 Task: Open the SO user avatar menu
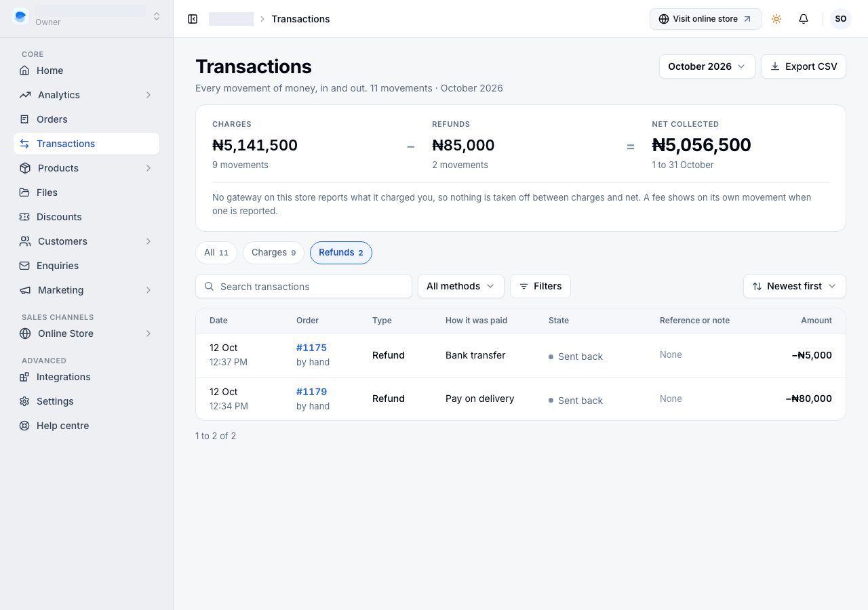pyautogui.click(x=841, y=19)
